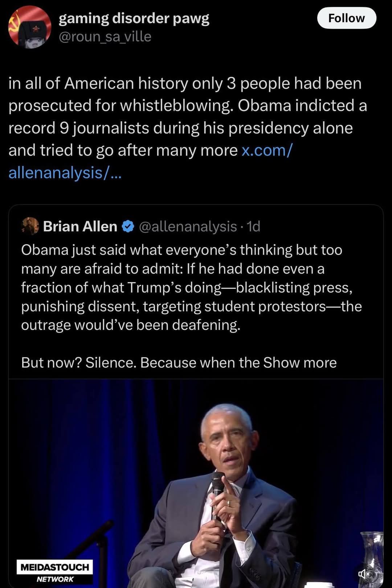392x588 pixels.
Task: Click Brian Allen's small profile picture
Action: 29,226
